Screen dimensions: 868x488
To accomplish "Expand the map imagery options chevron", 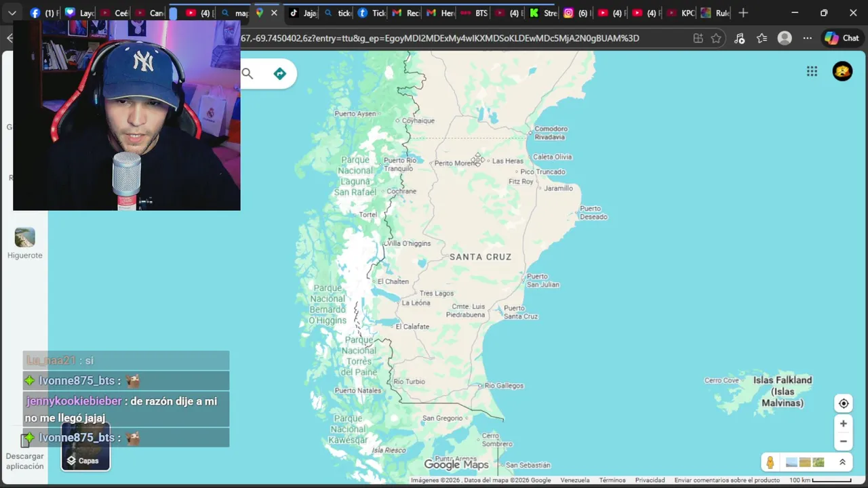I will click(x=842, y=462).
